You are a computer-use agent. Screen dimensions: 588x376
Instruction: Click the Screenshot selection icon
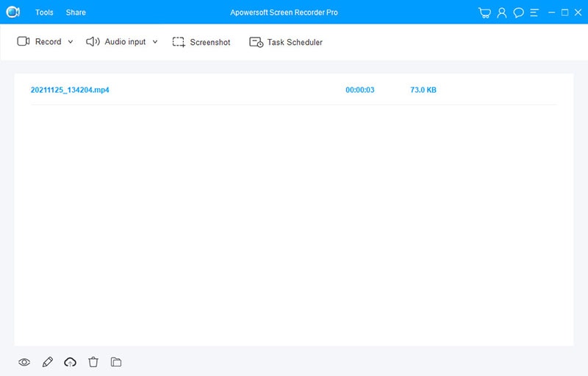pos(179,42)
